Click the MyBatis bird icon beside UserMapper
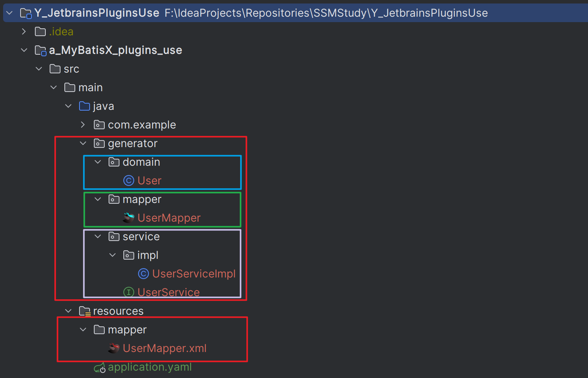 coord(128,218)
